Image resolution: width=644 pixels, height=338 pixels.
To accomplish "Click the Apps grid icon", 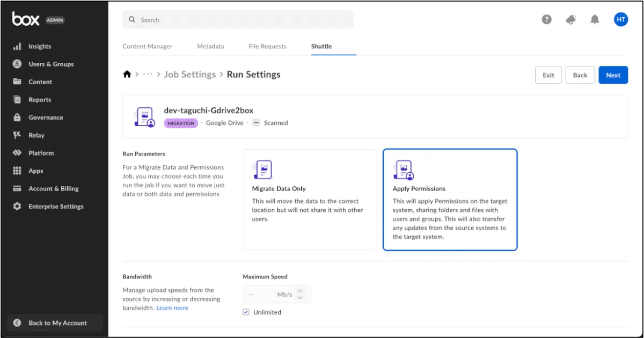I will [x=17, y=171].
